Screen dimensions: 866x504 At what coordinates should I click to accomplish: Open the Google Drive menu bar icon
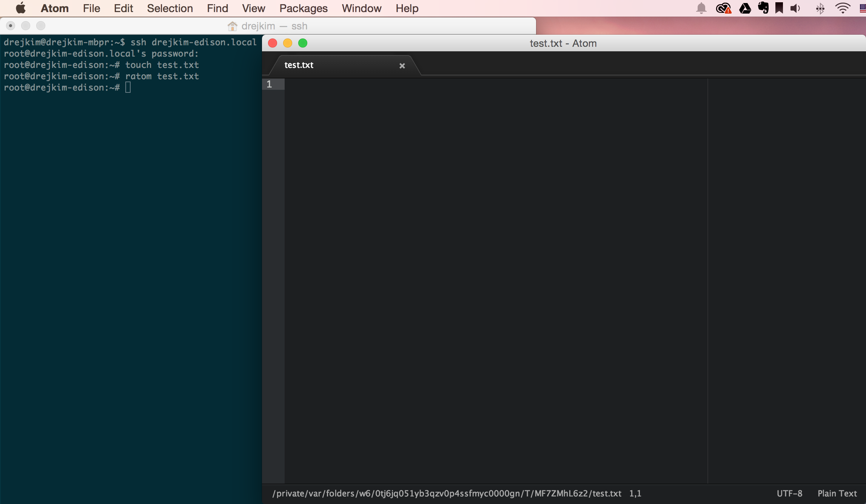745,8
